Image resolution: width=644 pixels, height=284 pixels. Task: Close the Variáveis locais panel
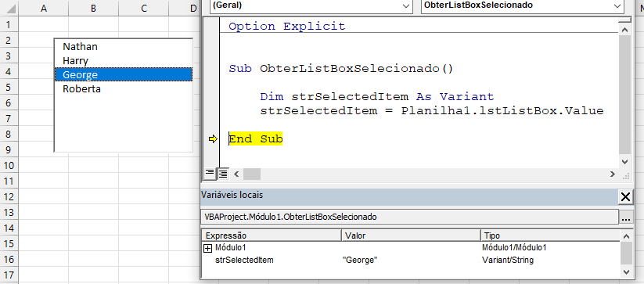pyautogui.click(x=625, y=197)
